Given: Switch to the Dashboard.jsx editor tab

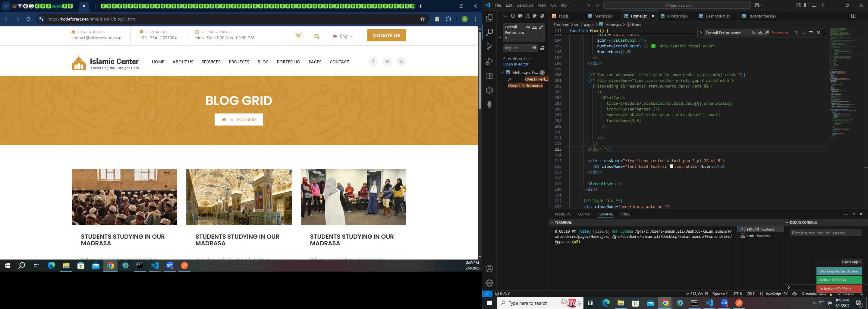Looking at the screenshot, I should (717, 16).
